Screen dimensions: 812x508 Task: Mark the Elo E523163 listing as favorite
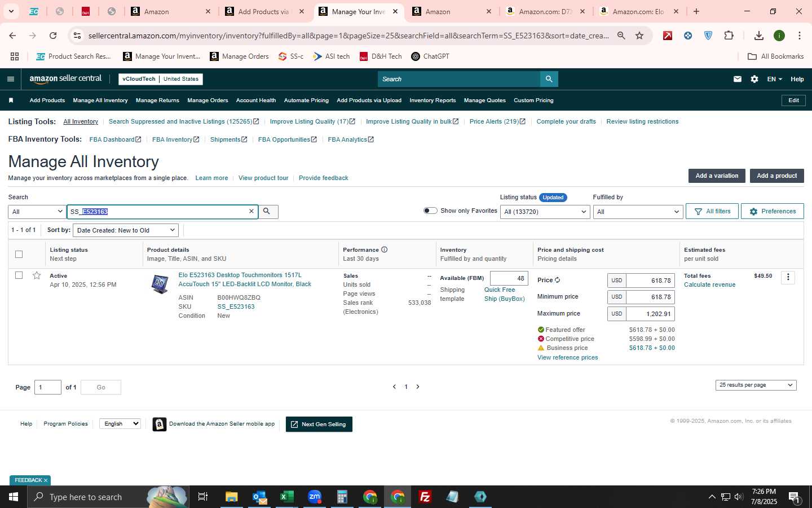(37, 275)
